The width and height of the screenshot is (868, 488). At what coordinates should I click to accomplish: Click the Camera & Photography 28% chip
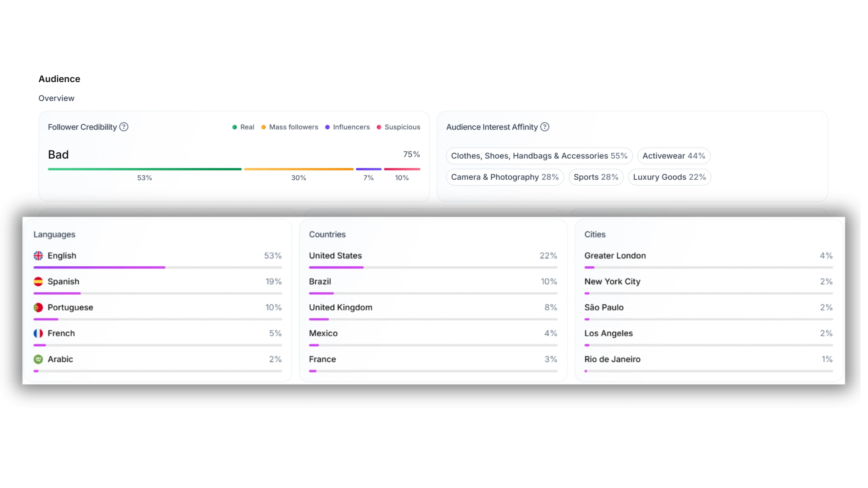click(x=505, y=177)
